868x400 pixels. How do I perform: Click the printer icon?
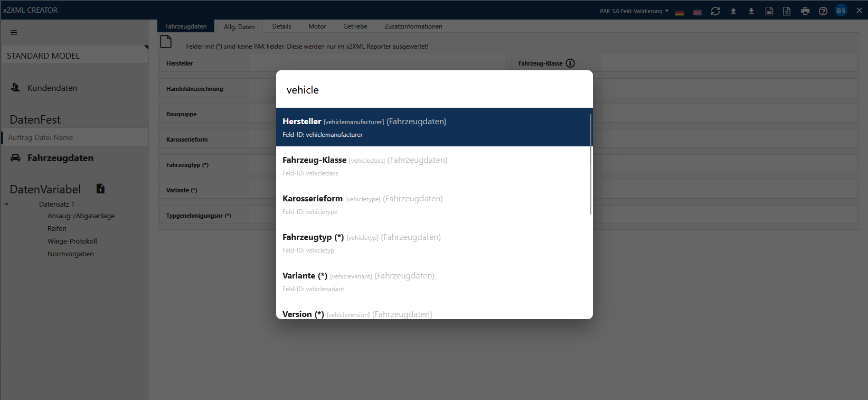tap(805, 11)
